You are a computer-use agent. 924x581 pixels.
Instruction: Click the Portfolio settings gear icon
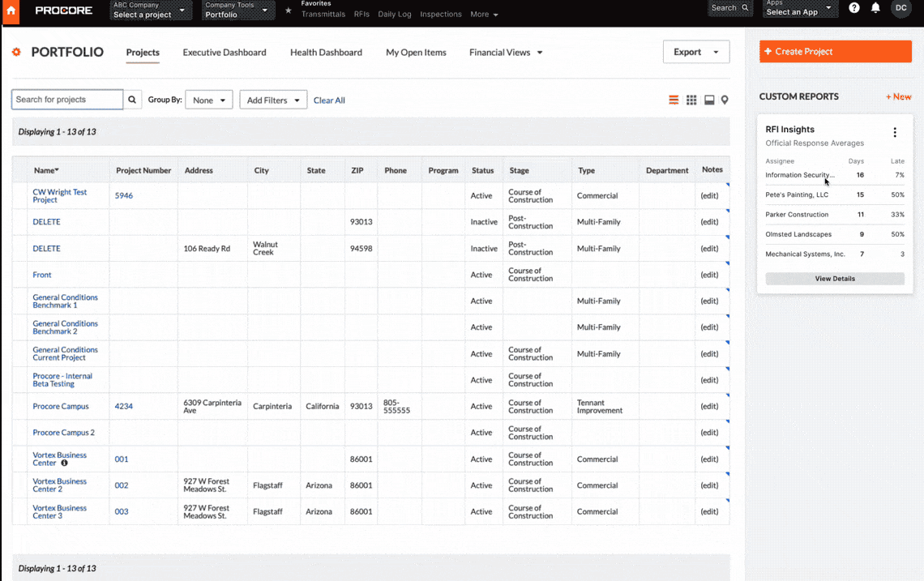pos(16,52)
